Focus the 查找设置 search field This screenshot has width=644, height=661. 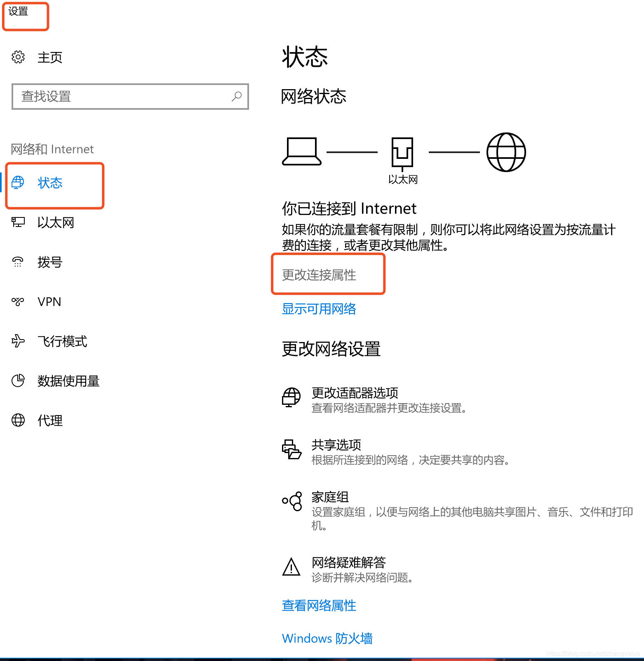pyautogui.click(x=130, y=97)
